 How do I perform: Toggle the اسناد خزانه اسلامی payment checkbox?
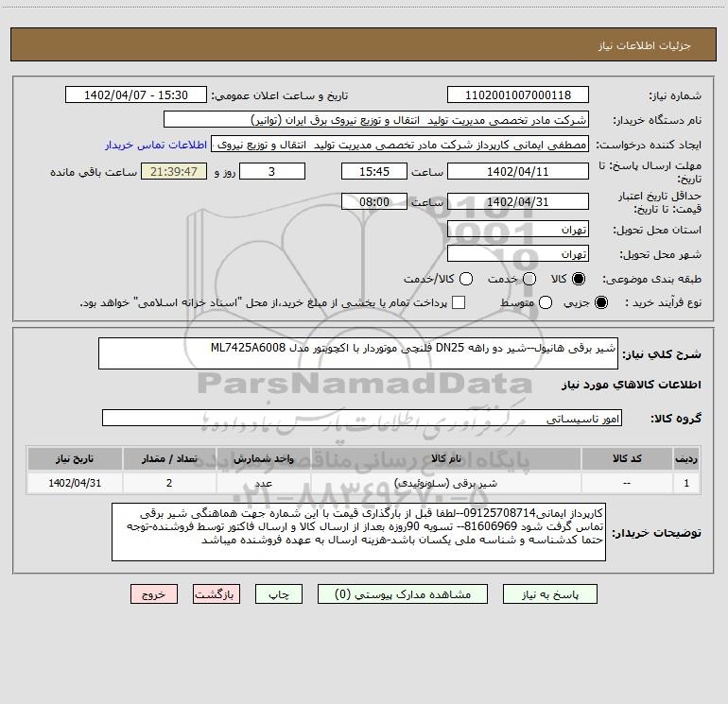pos(459,302)
